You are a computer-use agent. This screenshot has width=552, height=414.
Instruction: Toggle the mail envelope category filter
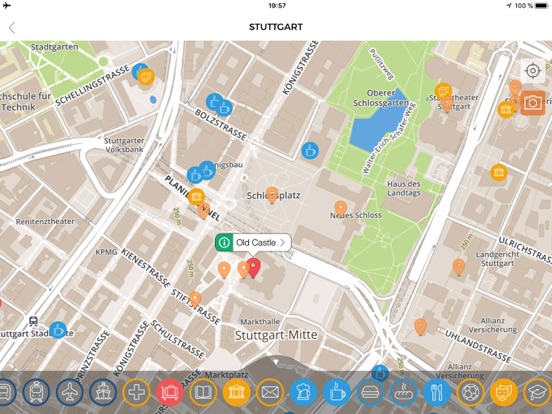click(x=270, y=392)
